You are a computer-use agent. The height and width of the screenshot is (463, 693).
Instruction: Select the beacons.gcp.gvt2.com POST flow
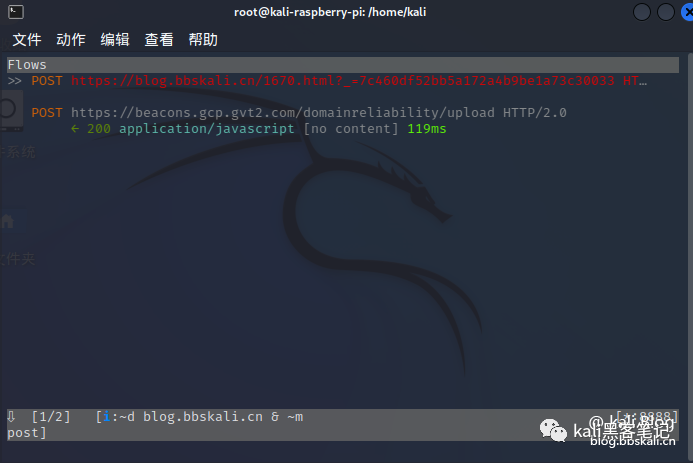pyautogui.click(x=299, y=113)
